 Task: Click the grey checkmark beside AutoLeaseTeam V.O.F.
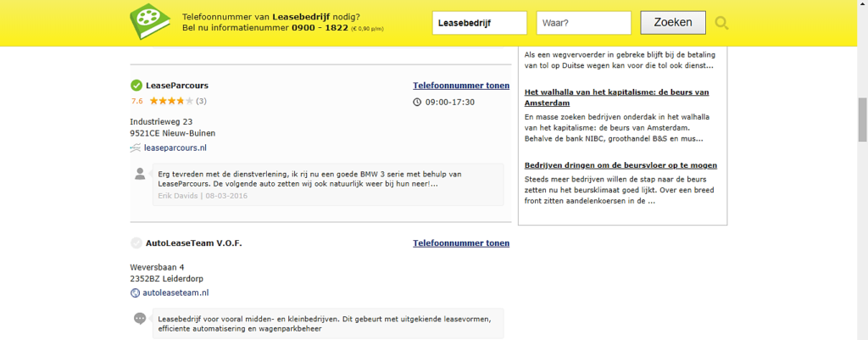[x=136, y=243]
